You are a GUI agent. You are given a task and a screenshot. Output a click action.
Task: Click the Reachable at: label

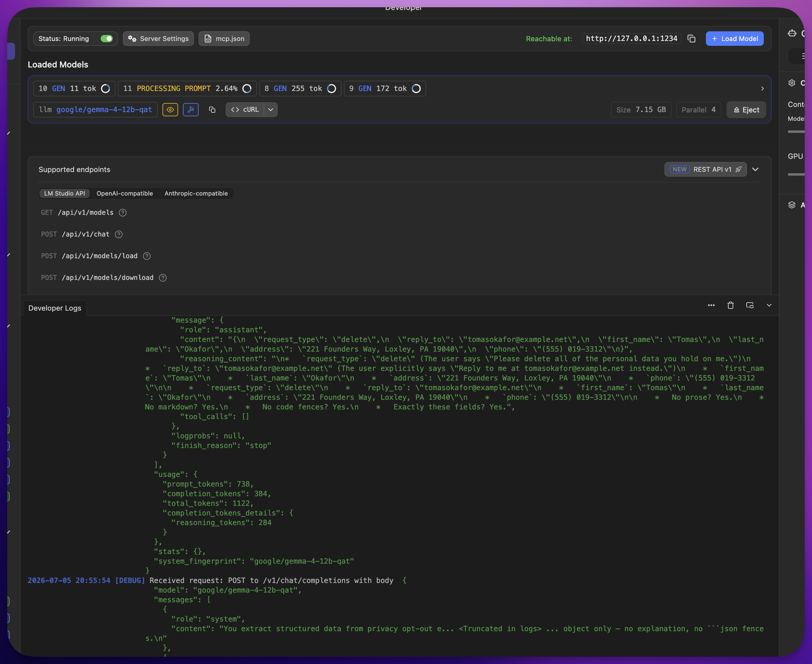pos(549,39)
